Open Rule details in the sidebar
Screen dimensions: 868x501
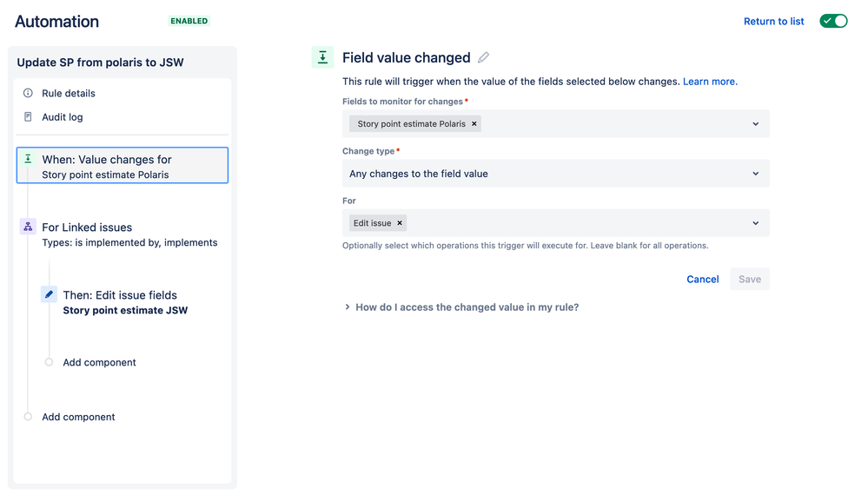point(69,93)
